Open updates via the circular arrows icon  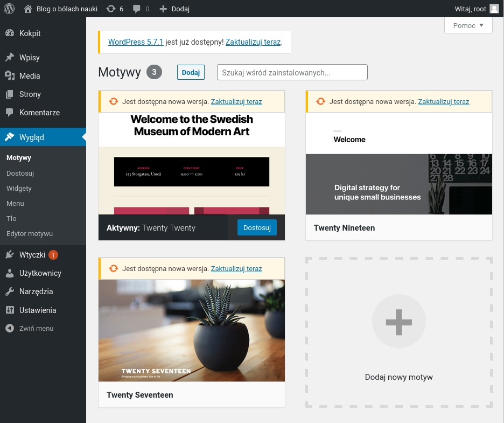(111, 9)
